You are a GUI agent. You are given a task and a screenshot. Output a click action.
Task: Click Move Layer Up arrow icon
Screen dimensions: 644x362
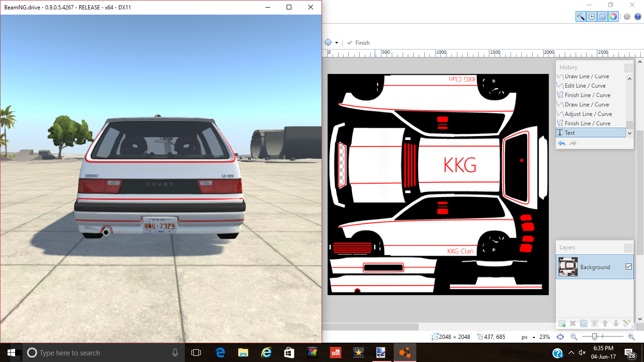pyautogui.click(x=605, y=323)
